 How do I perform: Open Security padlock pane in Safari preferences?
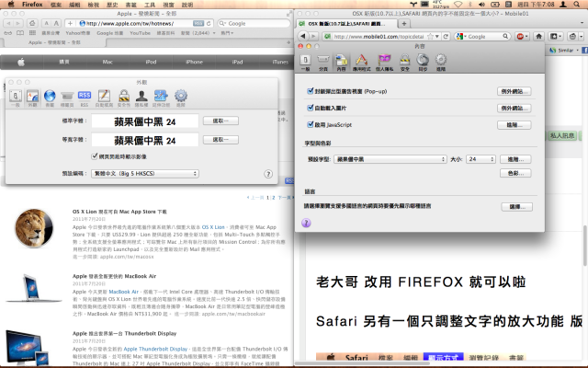[x=124, y=98]
